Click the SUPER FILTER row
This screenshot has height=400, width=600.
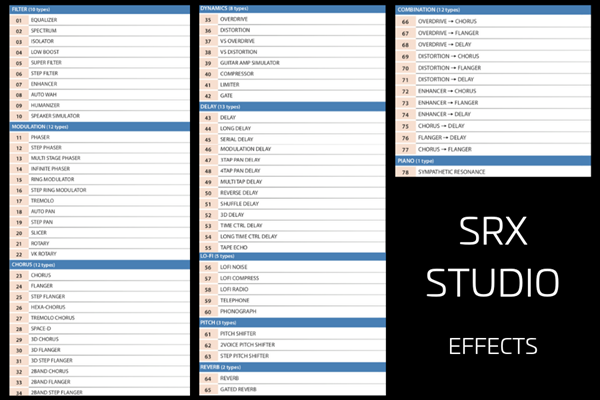tap(99, 63)
